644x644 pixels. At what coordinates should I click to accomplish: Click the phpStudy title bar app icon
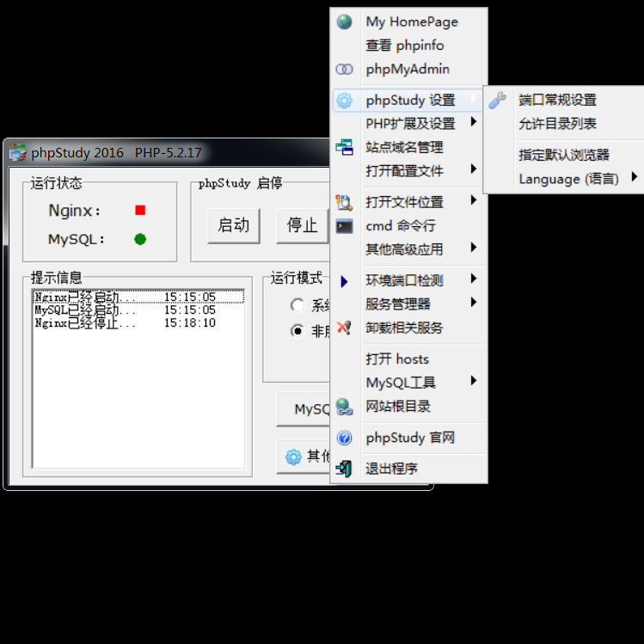(18, 152)
